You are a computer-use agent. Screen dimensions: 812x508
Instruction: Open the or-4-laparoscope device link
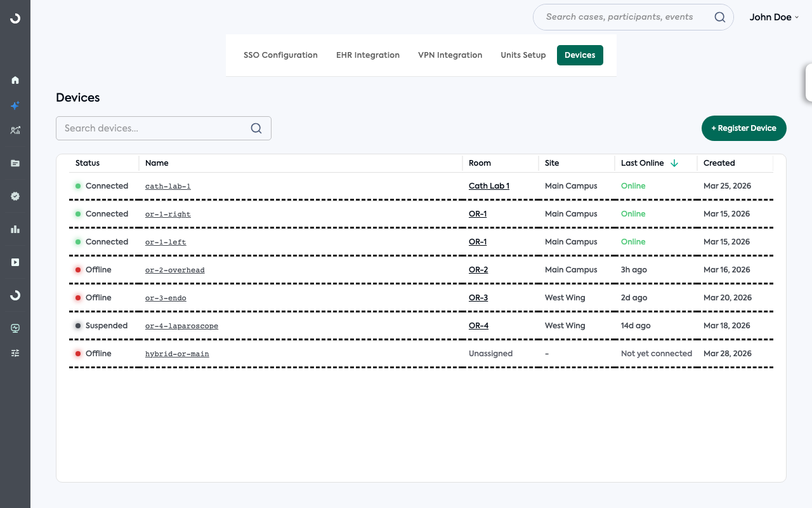pos(181,326)
